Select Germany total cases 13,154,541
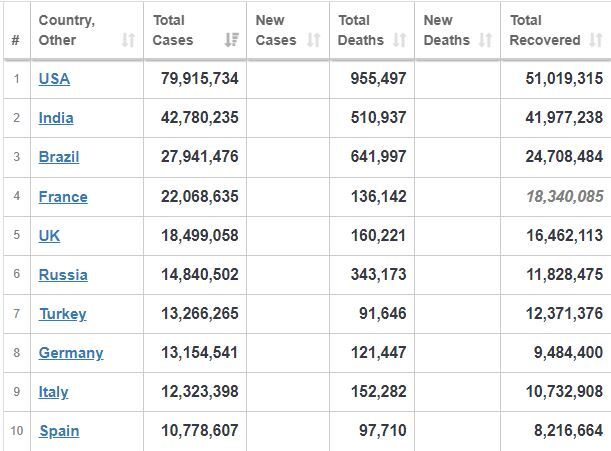 pos(200,352)
